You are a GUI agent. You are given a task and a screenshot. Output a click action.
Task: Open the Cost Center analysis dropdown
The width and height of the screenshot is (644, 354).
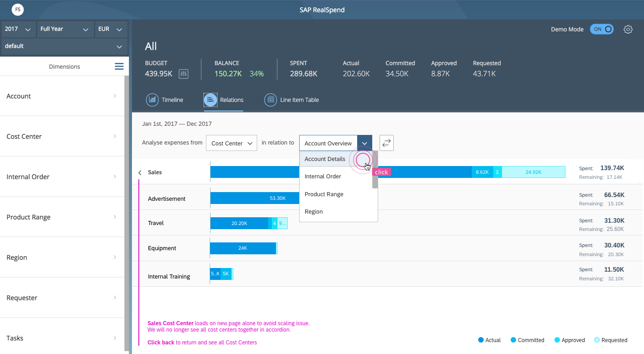[232, 143]
